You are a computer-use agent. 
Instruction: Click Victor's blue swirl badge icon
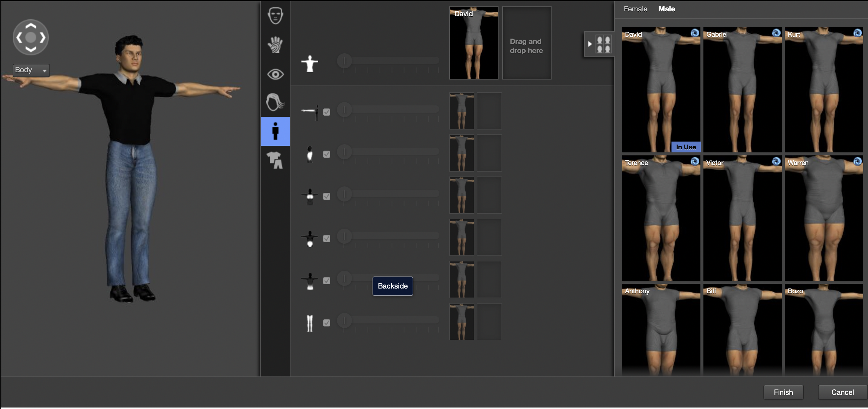point(776,161)
